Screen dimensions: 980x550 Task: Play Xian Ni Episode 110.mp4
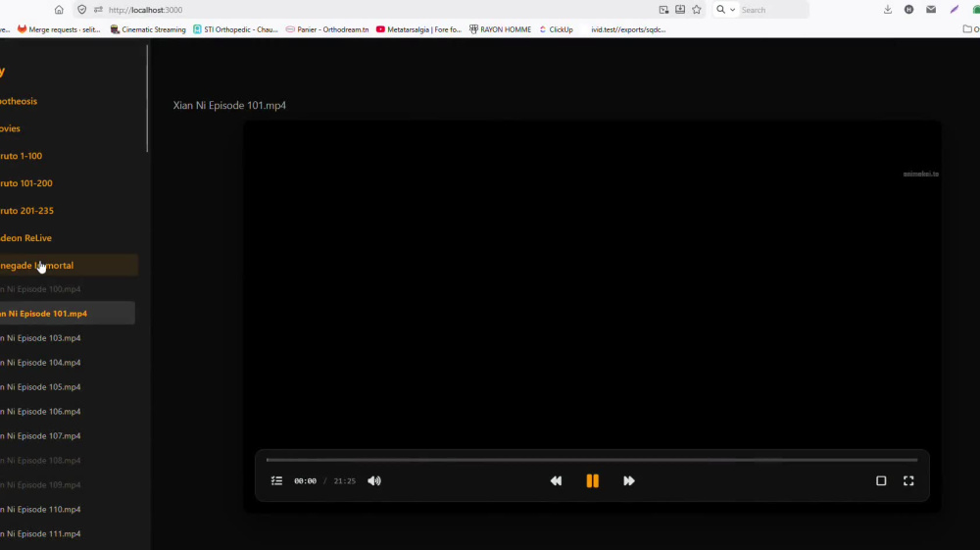coord(68,510)
